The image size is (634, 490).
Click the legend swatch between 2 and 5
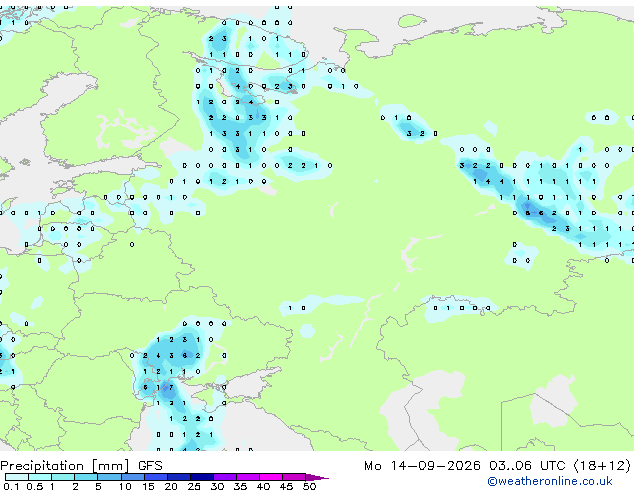[86, 477]
